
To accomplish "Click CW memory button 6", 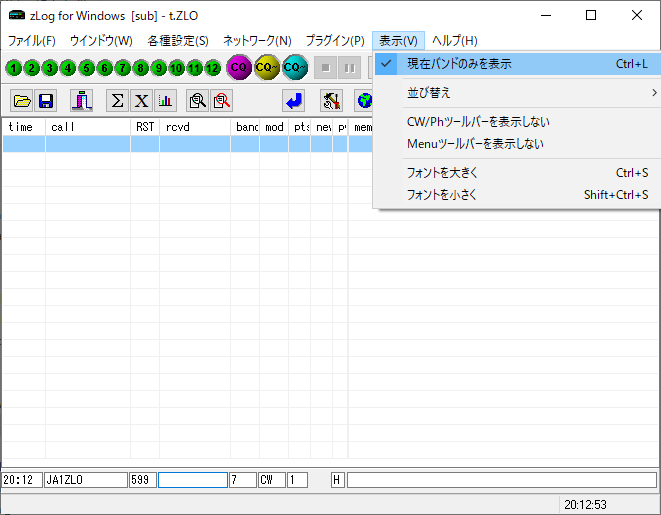I will (x=105, y=68).
